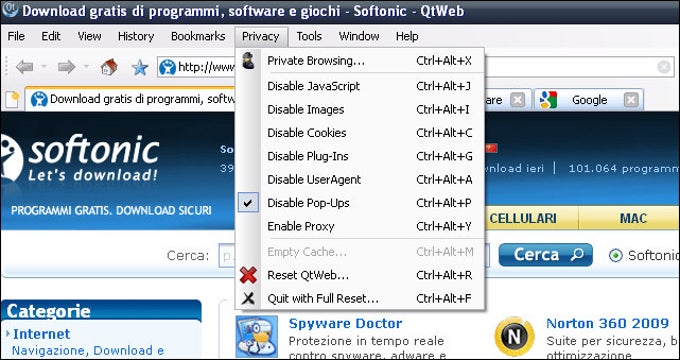Click the Softonic tab favicon
The height and width of the screenshot is (360, 680).
[x=39, y=99]
